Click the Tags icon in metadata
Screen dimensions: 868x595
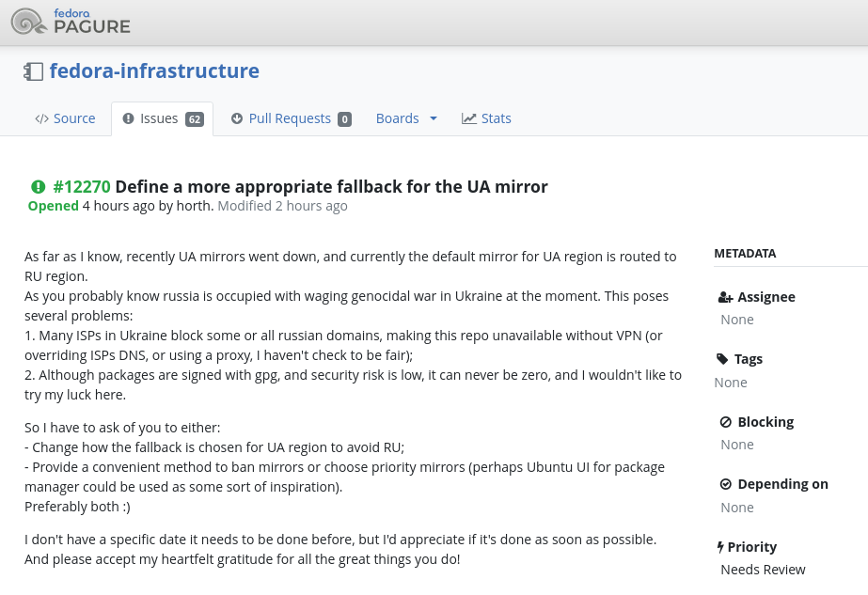point(722,359)
